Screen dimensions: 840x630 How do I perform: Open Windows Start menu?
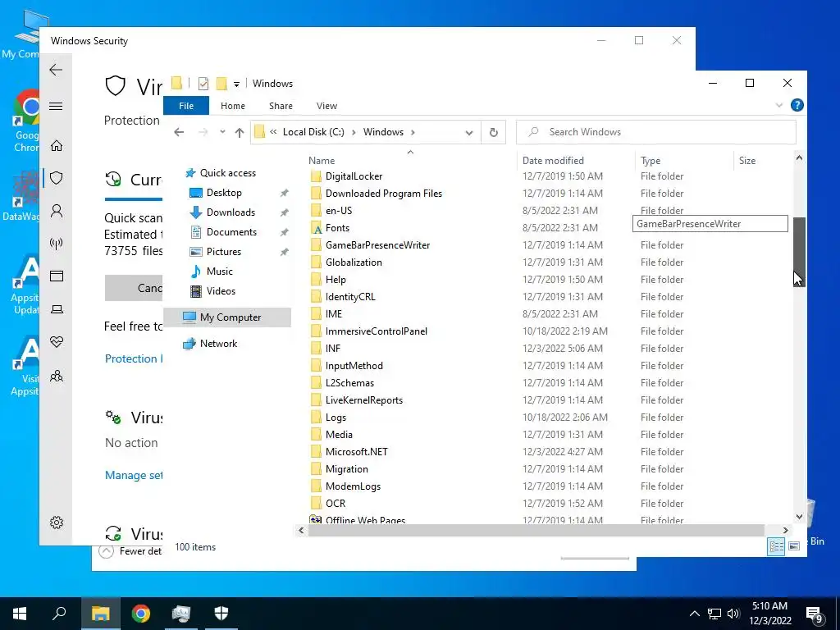pos(20,614)
